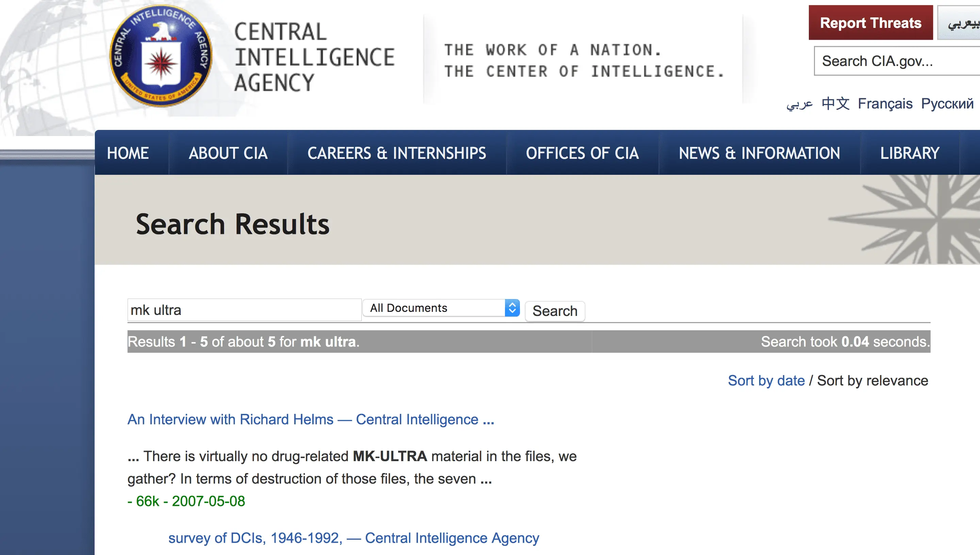980x555 pixels.
Task: Click the mk ultra query field
Action: pyautogui.click(x=244, y=310)
